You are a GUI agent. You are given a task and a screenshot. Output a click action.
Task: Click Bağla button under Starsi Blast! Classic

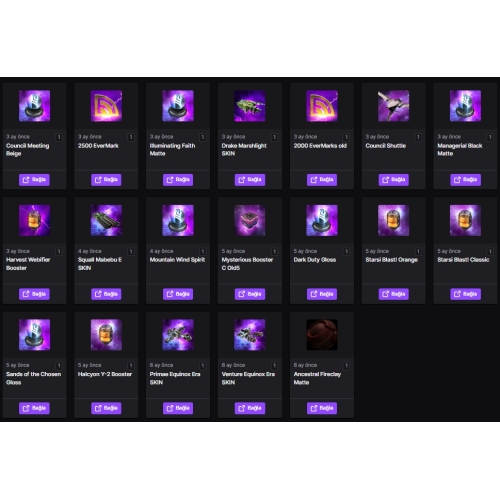click(x=465, y=294)
